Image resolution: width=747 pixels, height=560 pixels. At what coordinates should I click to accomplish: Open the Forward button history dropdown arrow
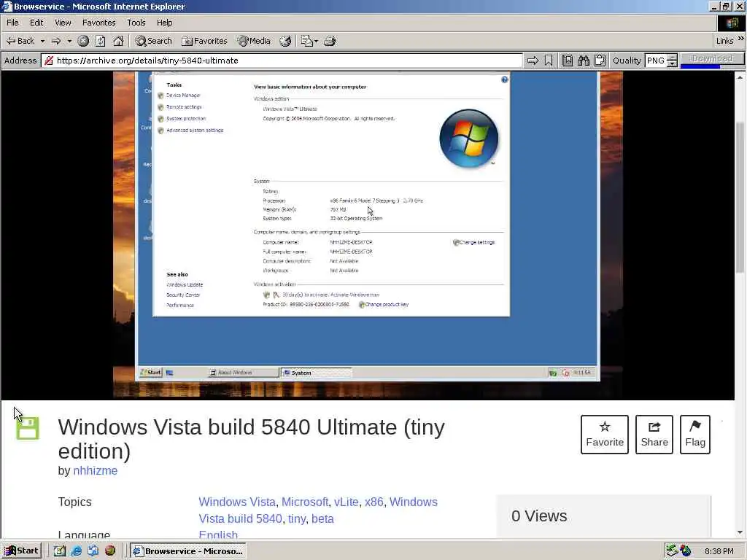pyautogui.click(x=69, y=41)
